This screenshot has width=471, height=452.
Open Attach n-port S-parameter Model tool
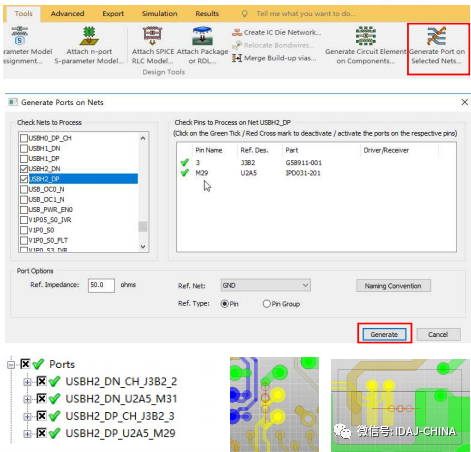point(89,46)
